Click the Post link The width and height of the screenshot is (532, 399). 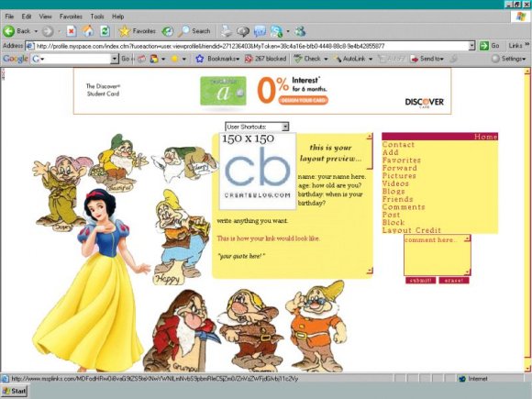tap(391, 215)
